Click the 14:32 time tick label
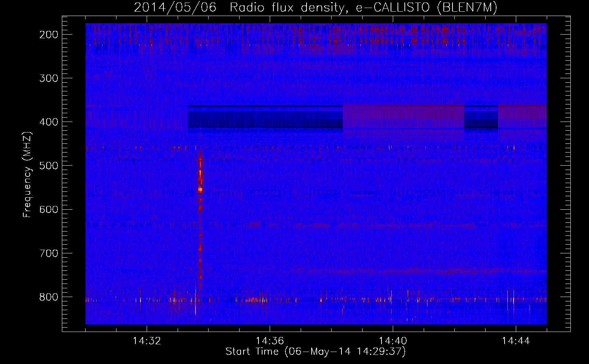The image size is (589, 364). (147, 341)
